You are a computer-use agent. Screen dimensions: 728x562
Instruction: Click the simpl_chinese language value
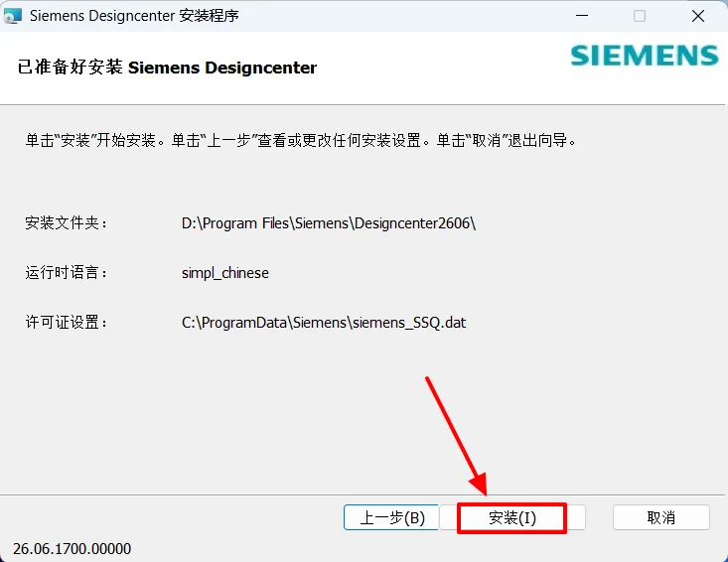click(225, 273)
